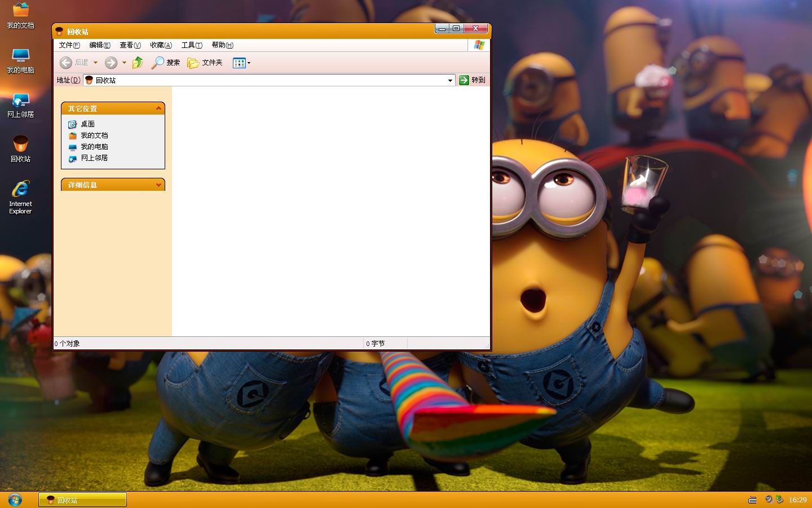Expand the 详细信息 panel
The height and width of the screenshot is (508, 812).
point(158,185)
